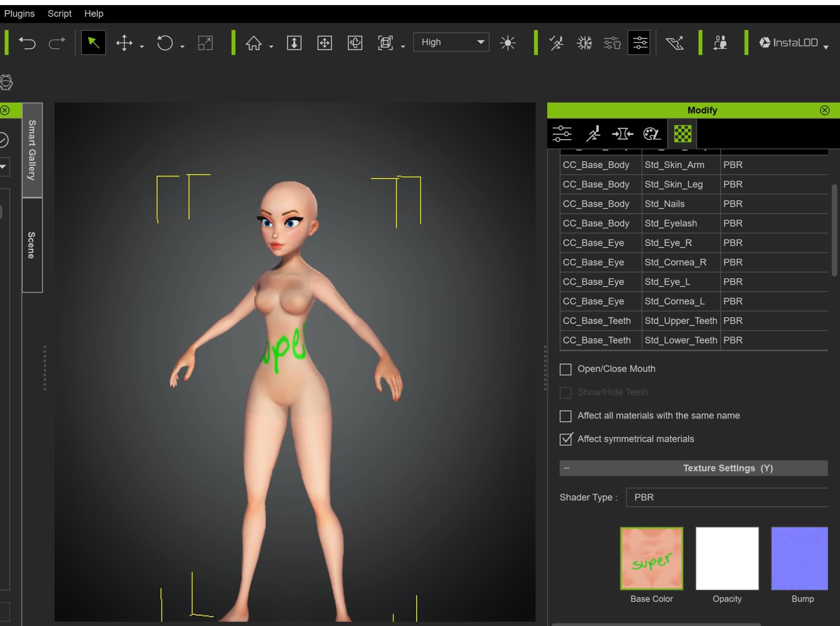The image size is (840, 626).
Task: Select the Std_Nails material row
Action: pyautogui.click(x=694, y=204)
